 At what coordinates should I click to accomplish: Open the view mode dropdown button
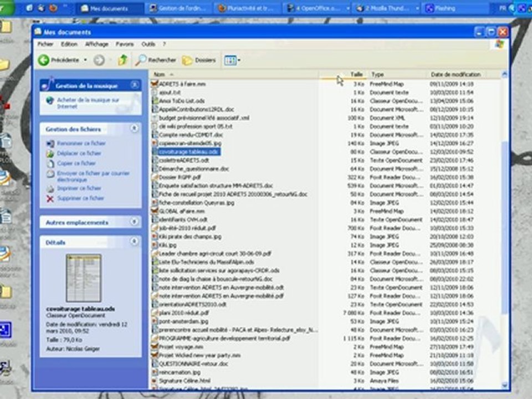point(232,60)
